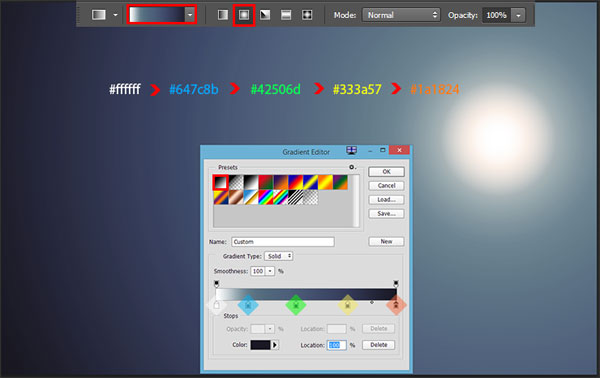Select the Transparent Stripes preset

coord(295,197)
